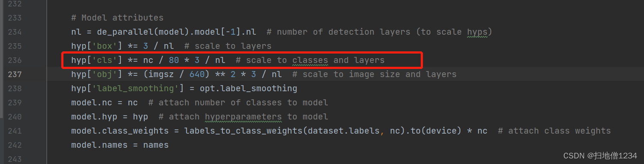The height and width of the screenshot is (164, 644).
Task: Click the number 80 on line 236
Action: (174, 60)
